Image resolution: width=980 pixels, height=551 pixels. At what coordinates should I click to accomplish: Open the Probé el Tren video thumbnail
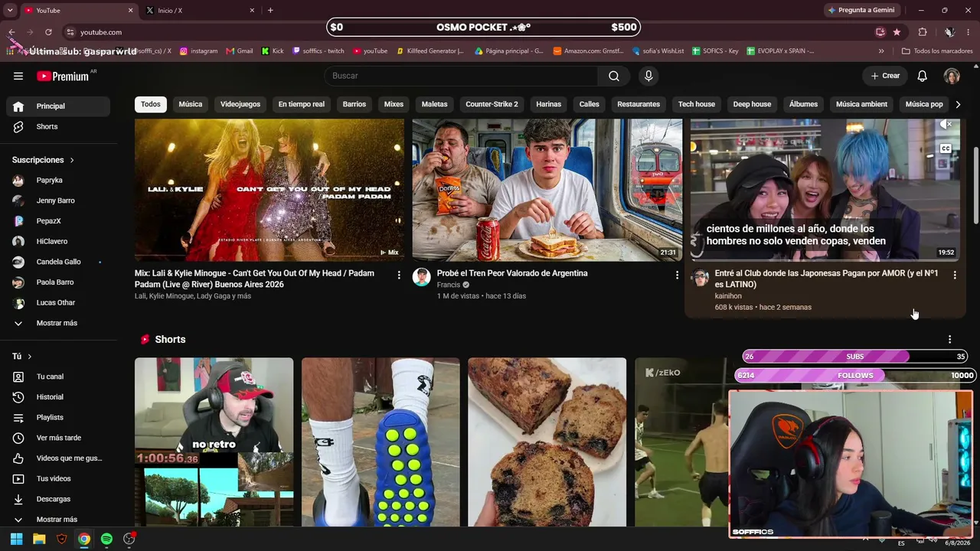click(547, 190)
